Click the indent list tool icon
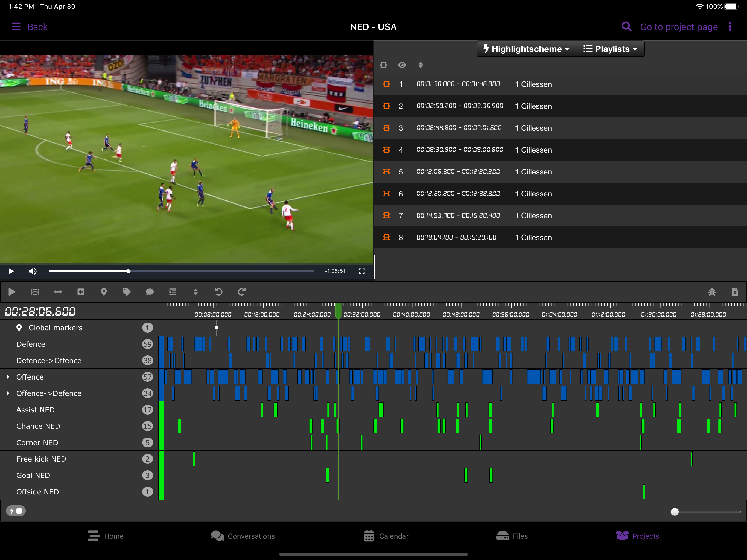This screenshot has height=560, width=747. (173, 292)
